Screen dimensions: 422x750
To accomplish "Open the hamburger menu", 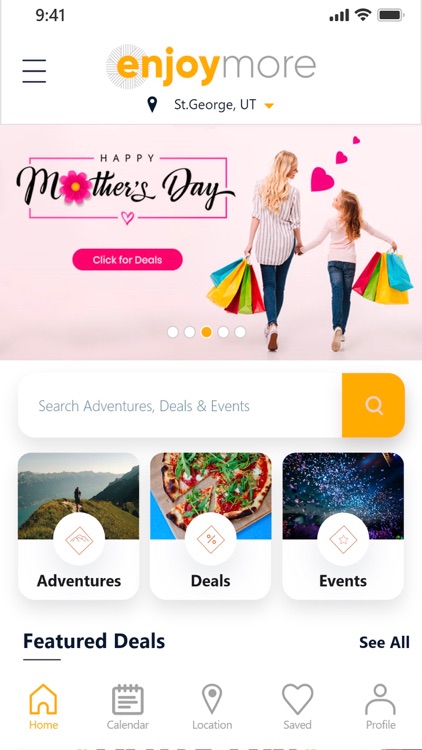I will [x=34, y=71].
